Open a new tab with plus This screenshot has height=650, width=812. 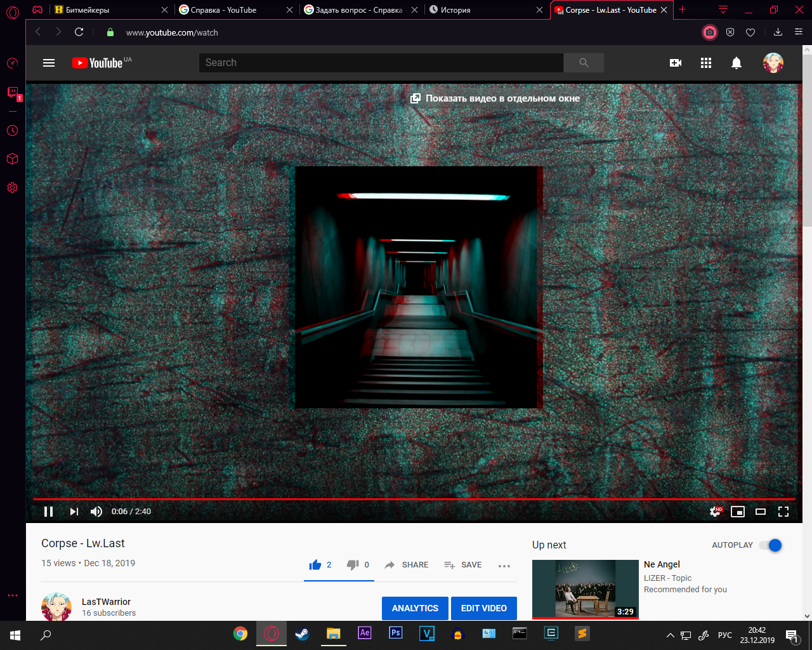683,10
